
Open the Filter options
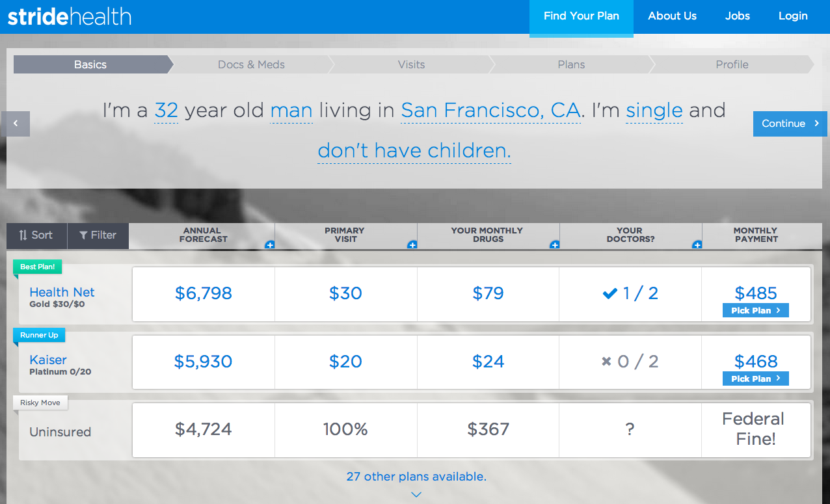(x=98, y=235)
